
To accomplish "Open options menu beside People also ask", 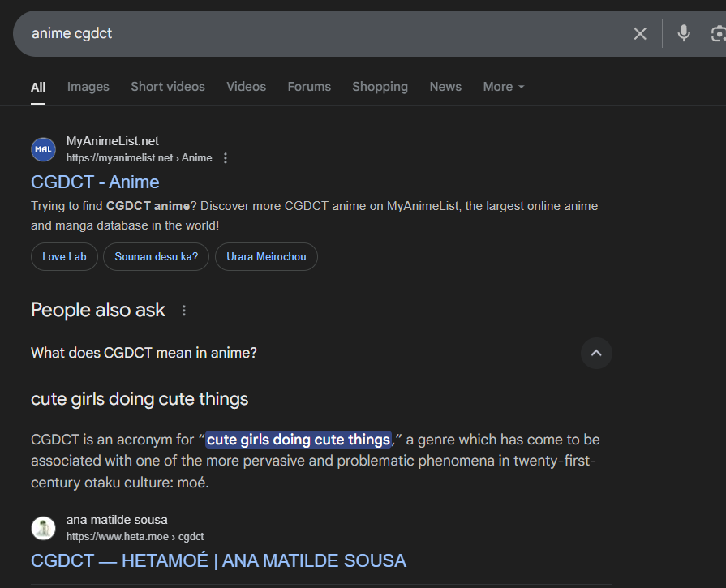I will tap(184, 310).
